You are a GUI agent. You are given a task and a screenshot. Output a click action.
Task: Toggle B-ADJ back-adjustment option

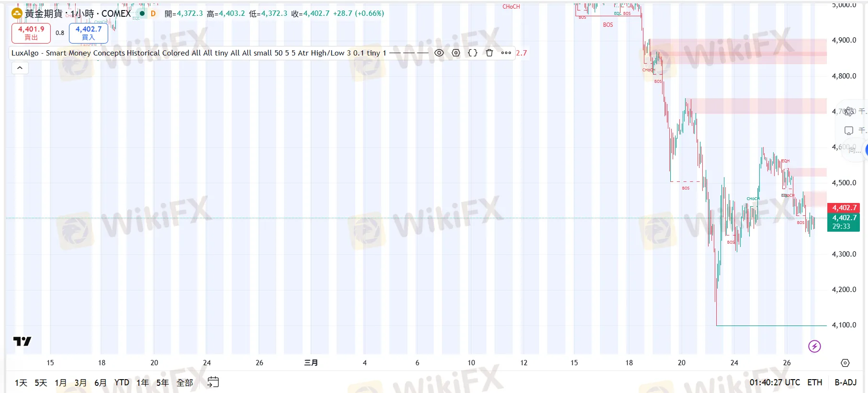click(x=845, y=382)
